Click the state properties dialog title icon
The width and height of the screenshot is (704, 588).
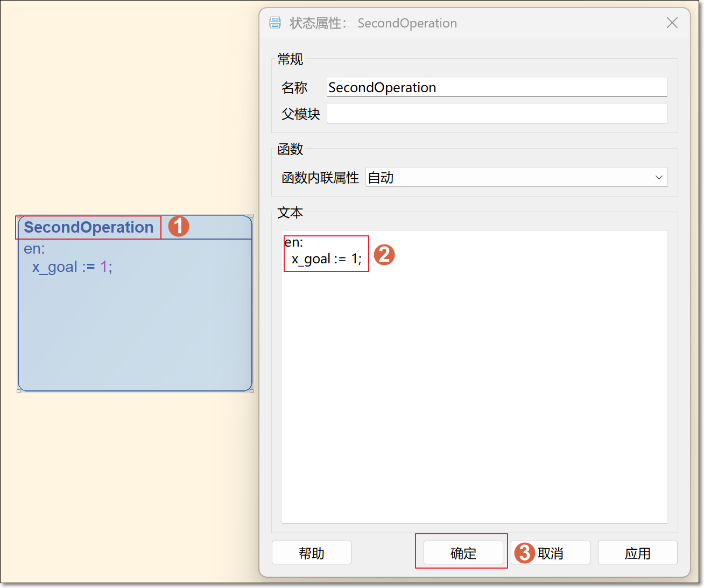[x=275, y=23]
